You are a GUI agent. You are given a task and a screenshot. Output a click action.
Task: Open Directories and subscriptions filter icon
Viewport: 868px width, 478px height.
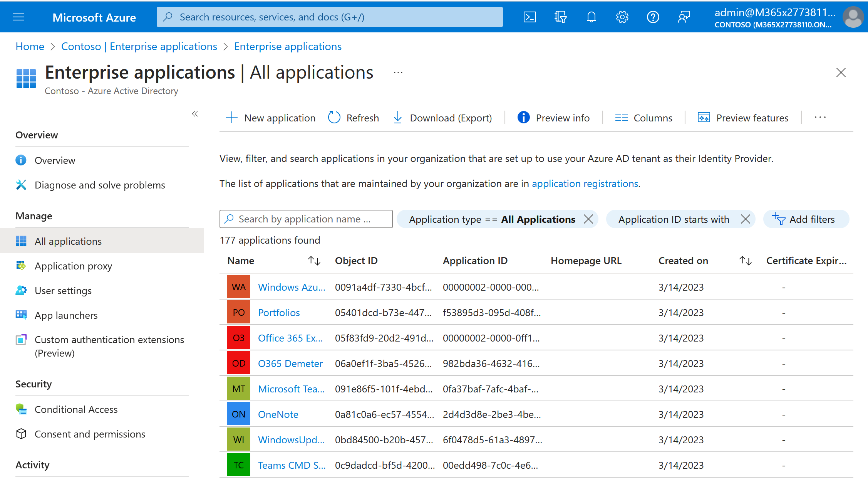coord(560,17)
